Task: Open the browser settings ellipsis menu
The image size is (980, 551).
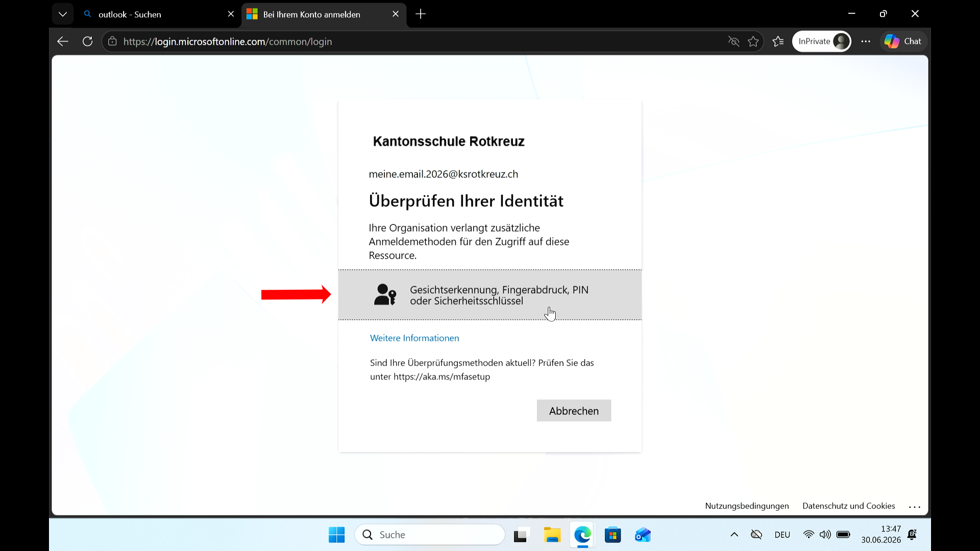Action: click(x=866, y=41)
